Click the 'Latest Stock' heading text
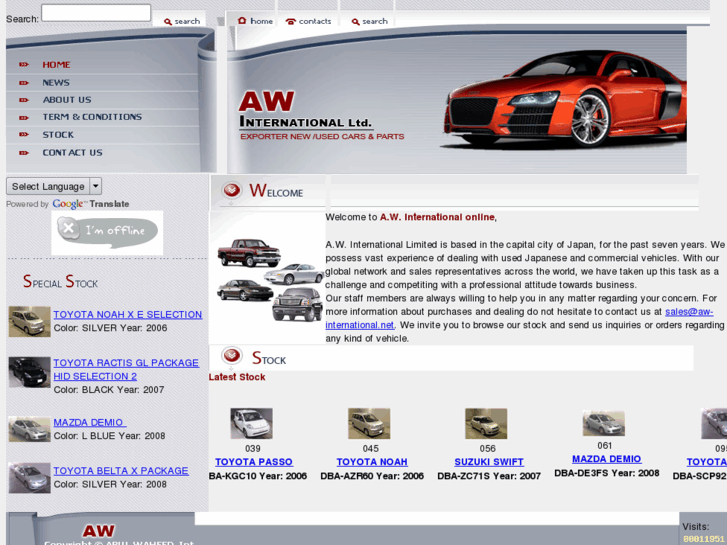Image resolution: width=727 pixels, height=545 pixels. point(237,377)
